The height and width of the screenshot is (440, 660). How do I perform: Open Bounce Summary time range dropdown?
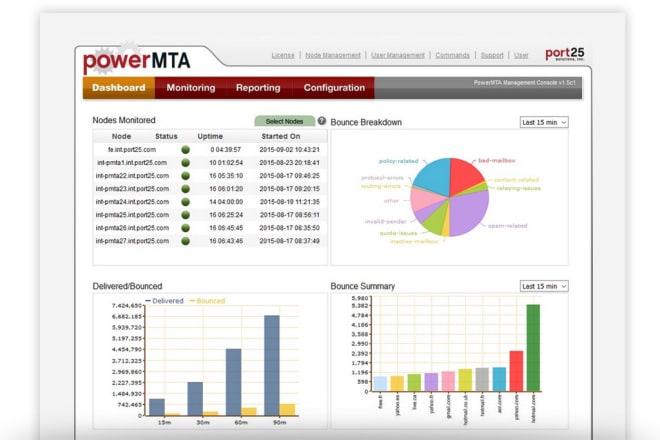coord(544,286)
